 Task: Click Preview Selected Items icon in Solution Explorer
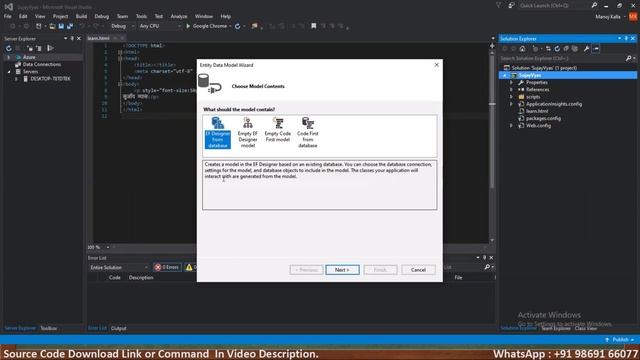coord(596,49)
